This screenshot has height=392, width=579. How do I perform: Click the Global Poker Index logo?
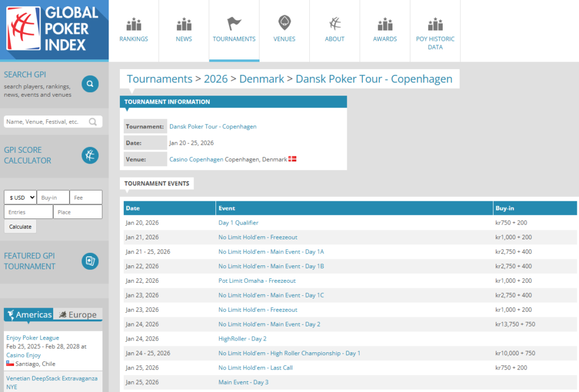point(54,30)
